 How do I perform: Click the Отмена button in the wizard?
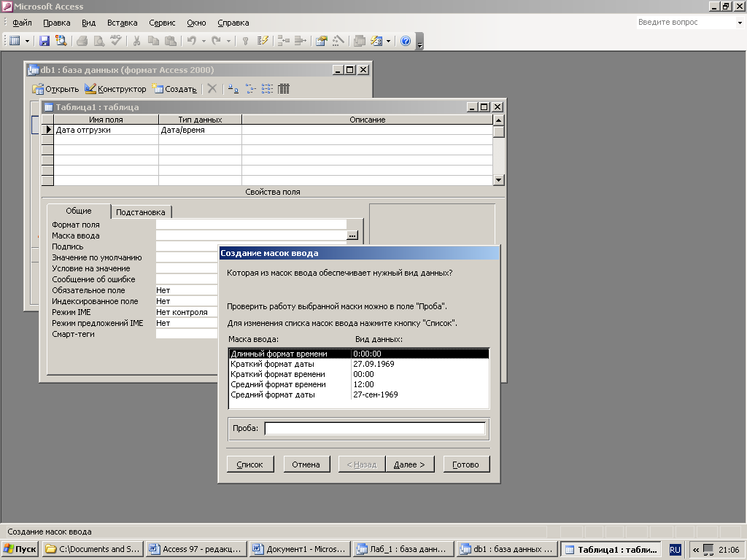click(306, 464)
